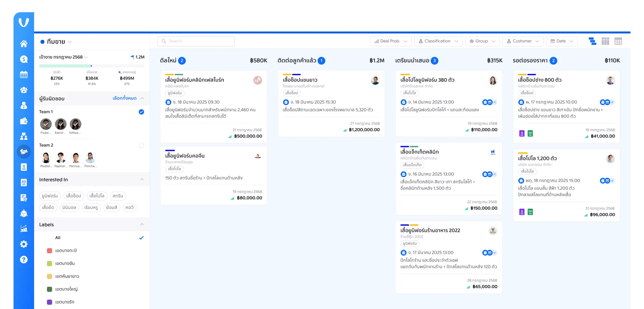Open the help question mark icon

click(24, 259)
